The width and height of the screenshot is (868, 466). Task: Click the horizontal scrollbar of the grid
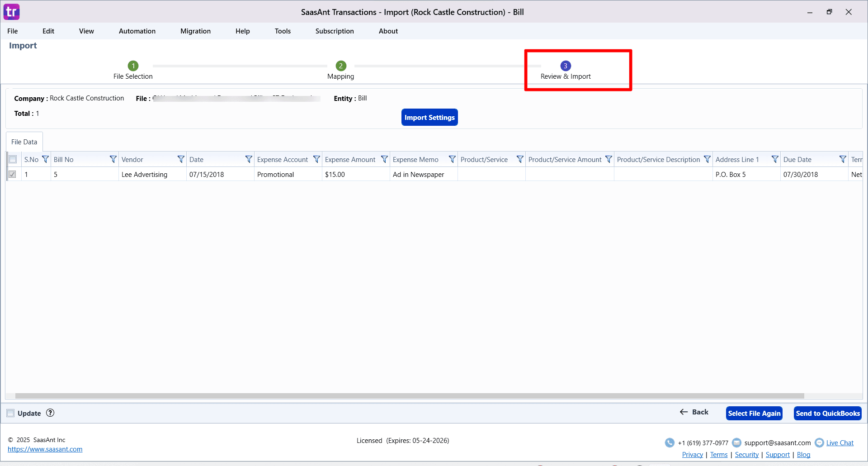point(410,396)
